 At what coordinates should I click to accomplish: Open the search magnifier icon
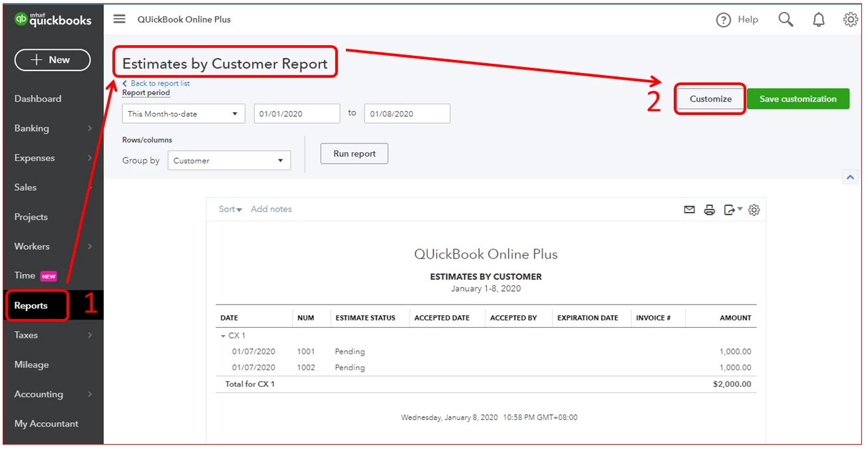click(786, 20)
